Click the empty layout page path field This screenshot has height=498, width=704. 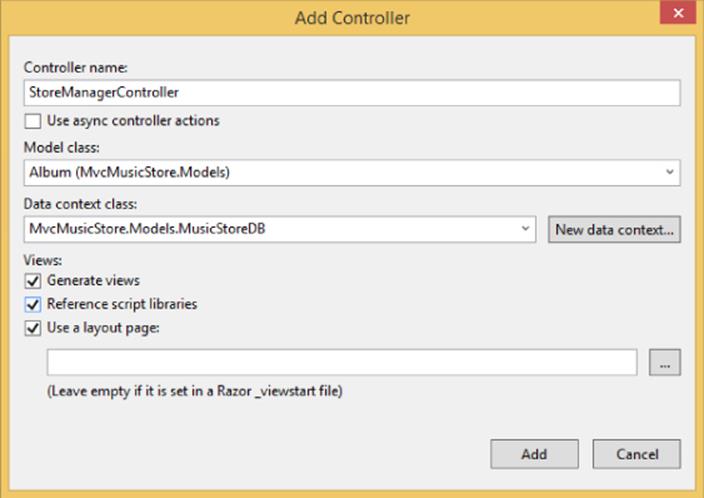point(342,362)
